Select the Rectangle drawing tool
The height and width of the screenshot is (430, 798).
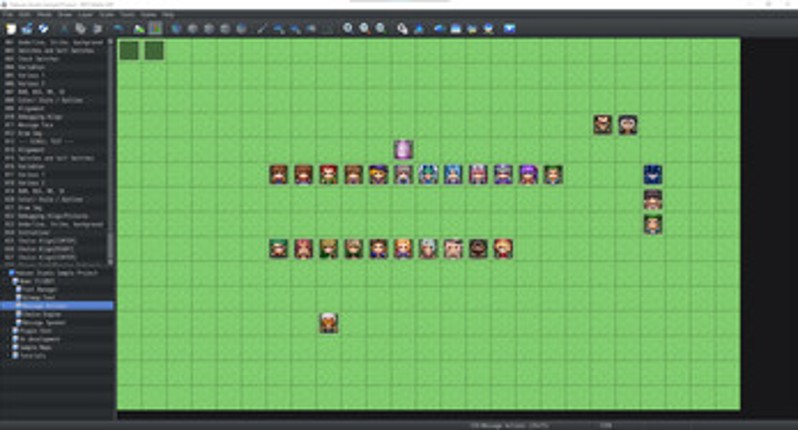[279, 28]
